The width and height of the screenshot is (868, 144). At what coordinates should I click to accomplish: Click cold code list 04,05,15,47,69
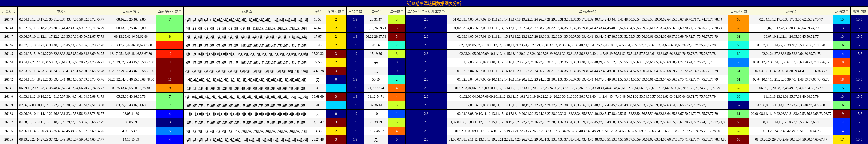[131, 131]
